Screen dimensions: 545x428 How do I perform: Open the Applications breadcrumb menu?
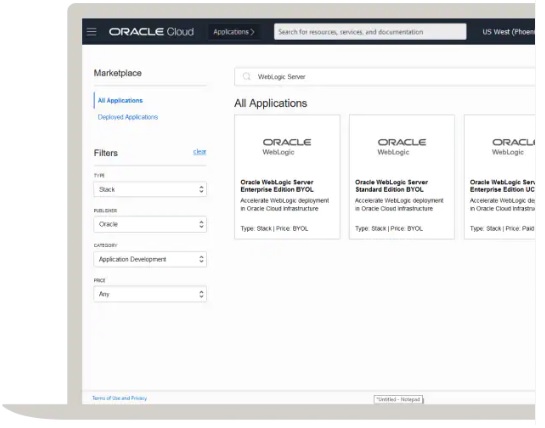click(x=234, y=32)
